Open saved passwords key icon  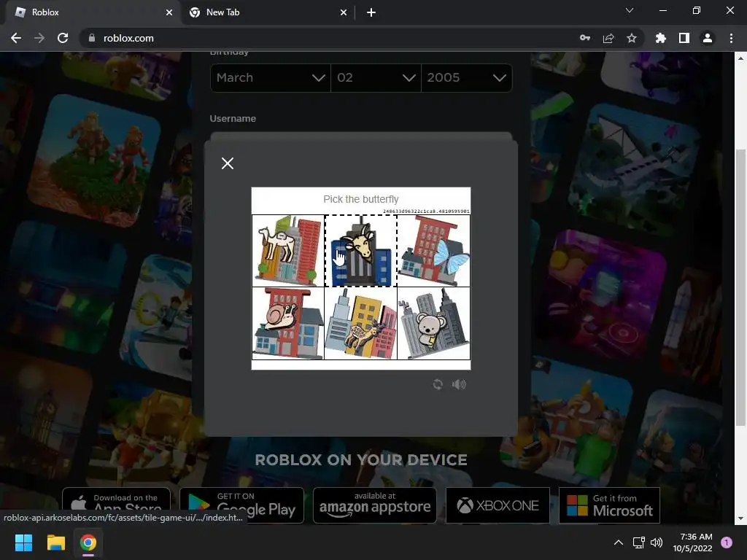click(x=585, y=38)
